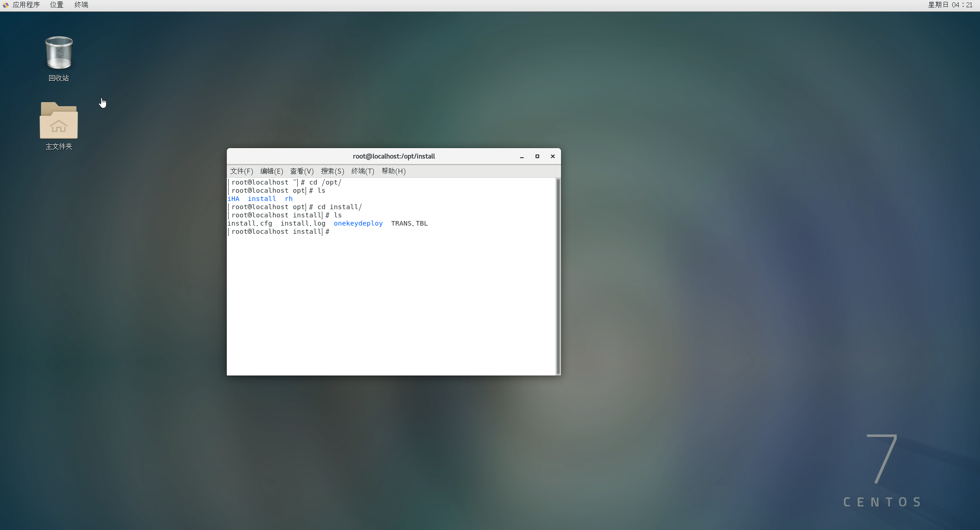Screen dimensions: 980x530
Task: Click the 星期日 04:21 clock
Action: (x=950, y=5)
